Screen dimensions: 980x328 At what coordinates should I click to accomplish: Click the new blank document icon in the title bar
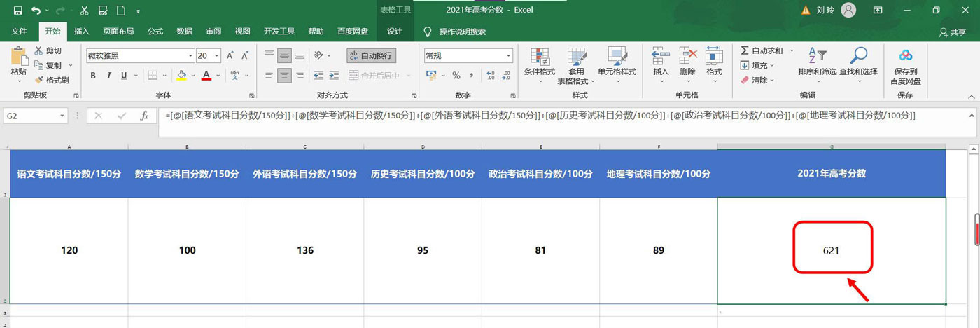pos(121,11)
